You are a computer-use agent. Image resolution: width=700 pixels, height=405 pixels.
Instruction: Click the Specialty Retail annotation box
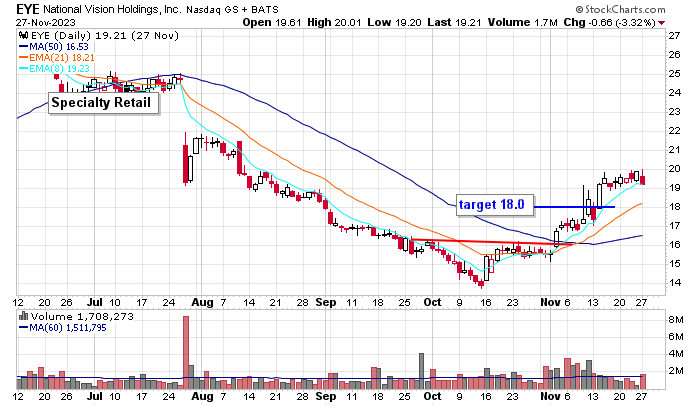click(103, 103)
